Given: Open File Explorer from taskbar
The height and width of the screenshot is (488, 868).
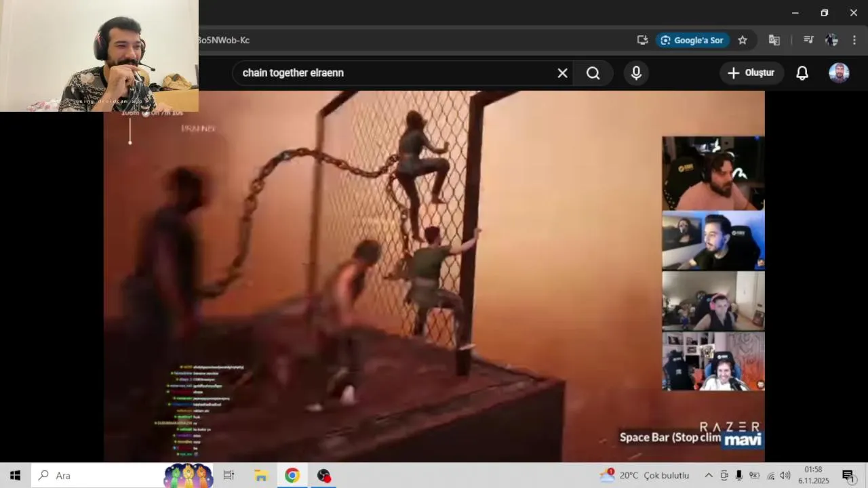Looking at the screenshot, I should point(261,475).
